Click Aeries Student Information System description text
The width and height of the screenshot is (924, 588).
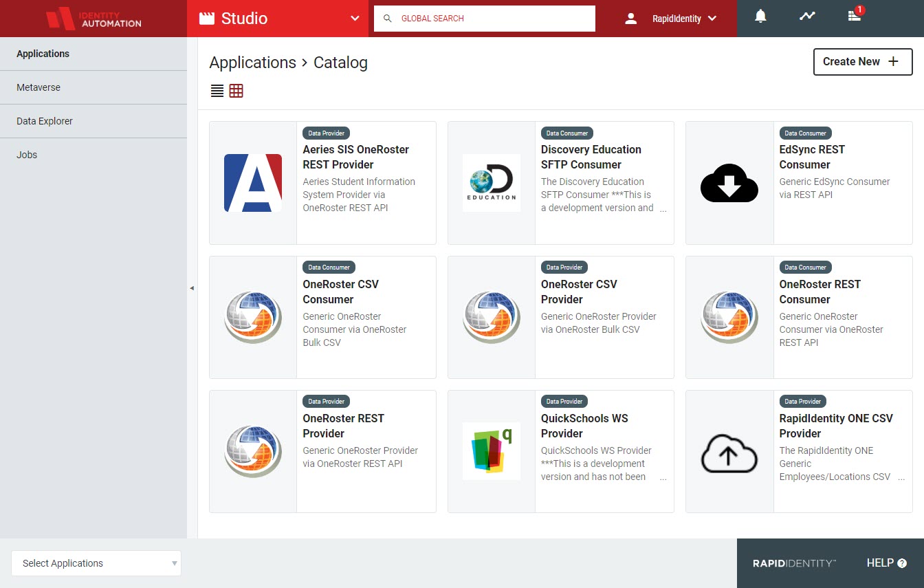359,195
